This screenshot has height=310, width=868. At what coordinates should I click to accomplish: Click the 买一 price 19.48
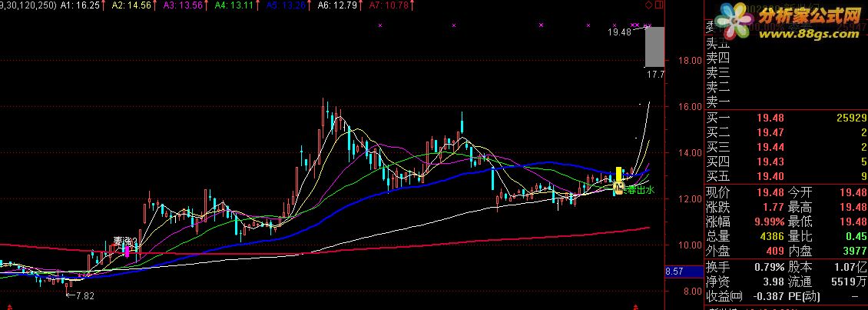click(770, 118)
